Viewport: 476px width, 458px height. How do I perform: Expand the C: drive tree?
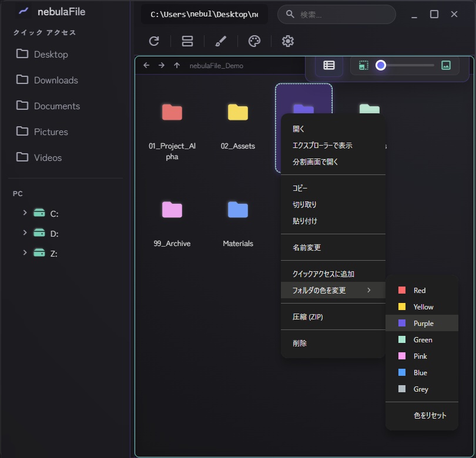point(25,213)
